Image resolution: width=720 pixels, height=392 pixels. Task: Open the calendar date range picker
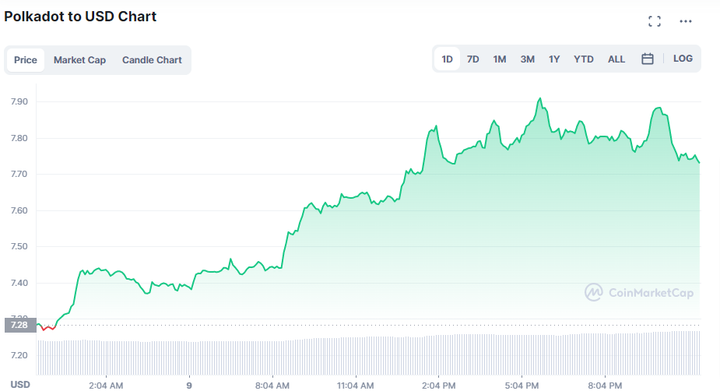(647, 59)
